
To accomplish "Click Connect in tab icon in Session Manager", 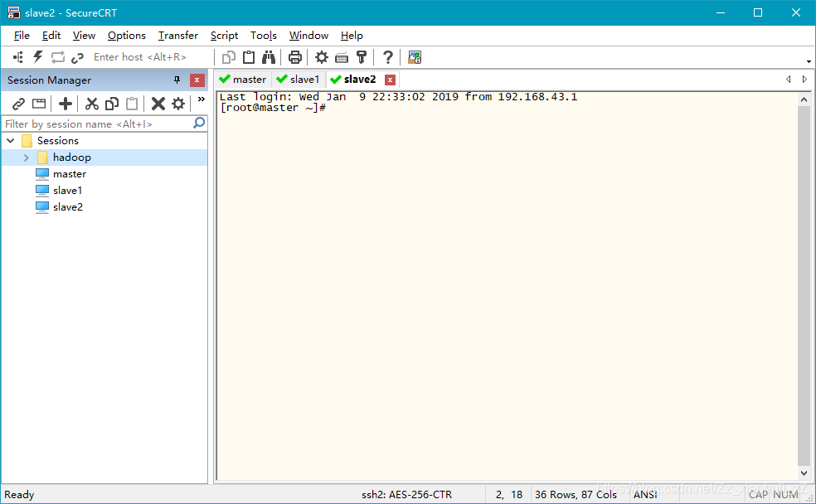I will [x=39, y=104].
